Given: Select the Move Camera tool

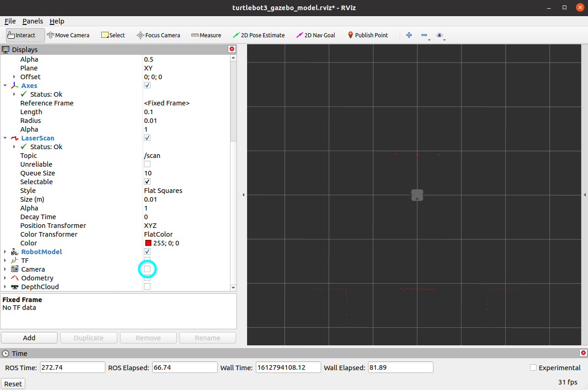Looking at the screenshot, I should [68, 35].
